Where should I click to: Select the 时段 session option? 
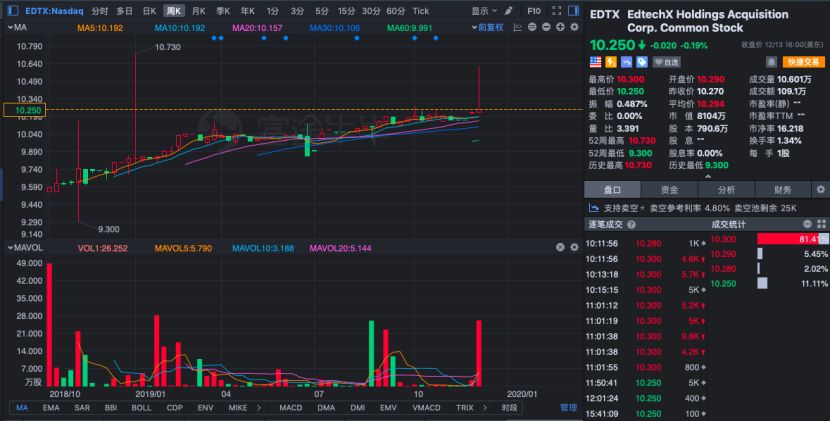pos(509,408)
